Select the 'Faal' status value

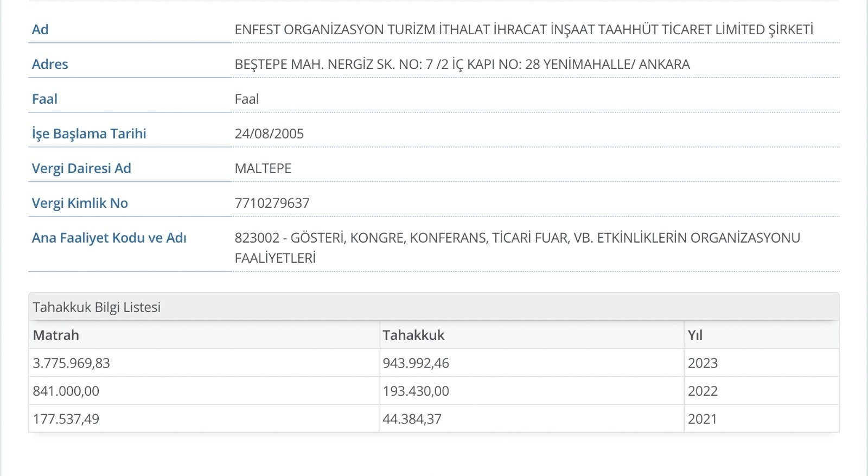coord(247,99)
